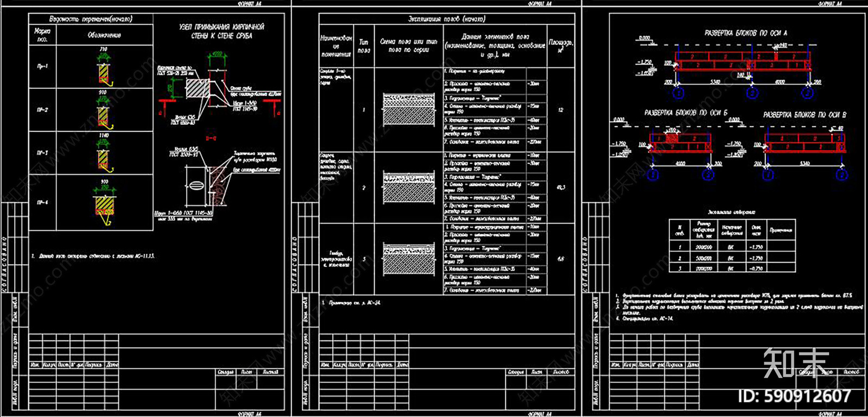Click the "Обозначение" column header
This screenshot has height=417, width=868.
104,35
